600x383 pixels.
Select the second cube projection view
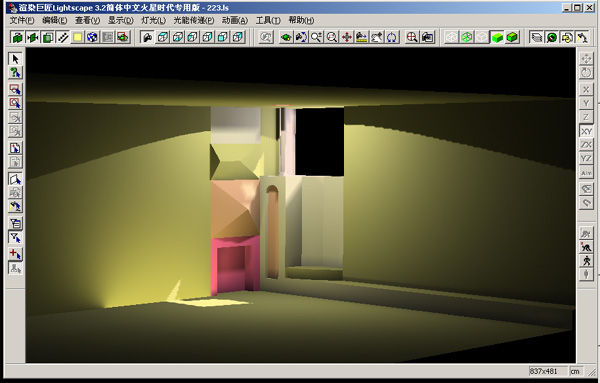pyautogui.click(x=177, y=37)
